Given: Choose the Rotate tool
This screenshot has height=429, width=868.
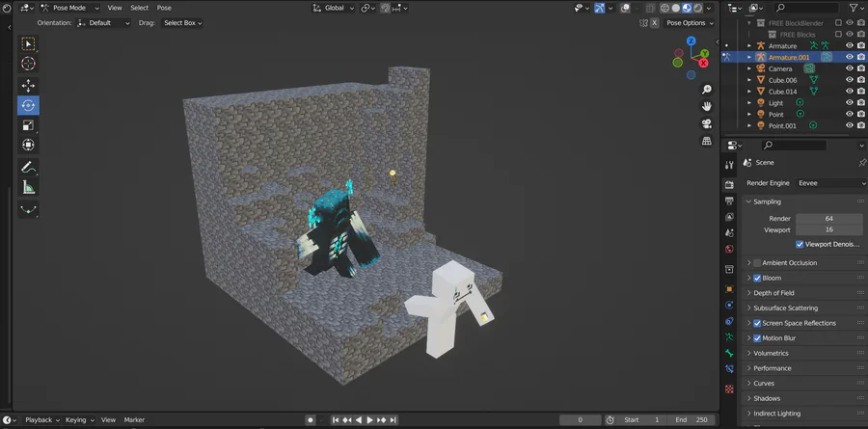Looking at the screenshot, I should (x=28, y=105).
